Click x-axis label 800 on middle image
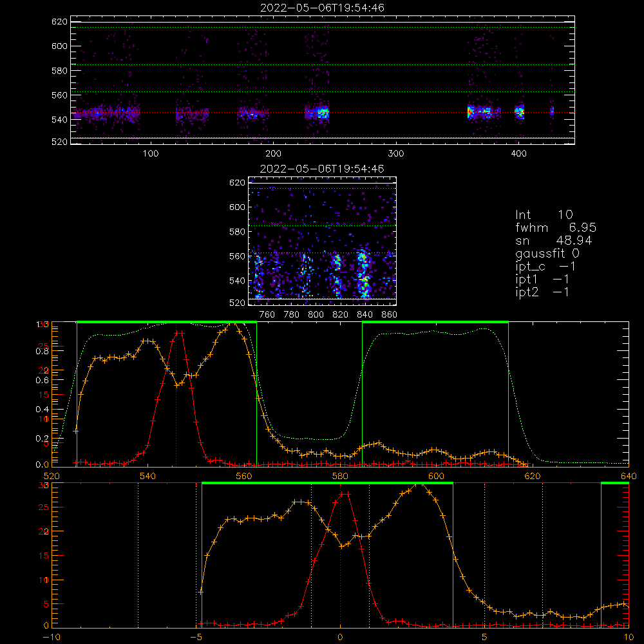The height and width of the screenshot is (644, 644). (316, 315)
